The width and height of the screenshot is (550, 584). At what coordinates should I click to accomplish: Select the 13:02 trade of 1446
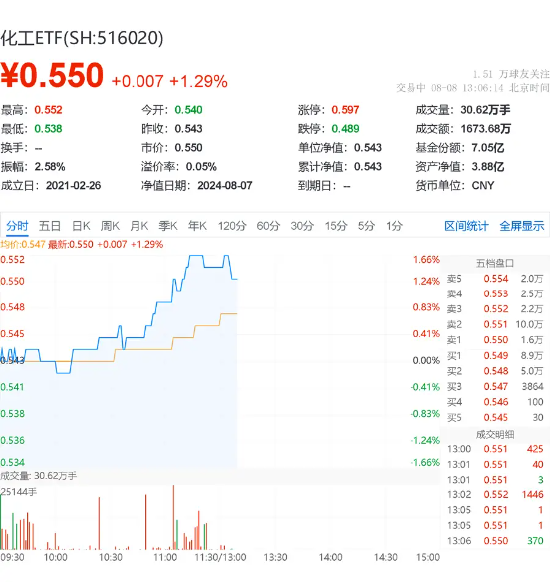click(x=495, y=495)
